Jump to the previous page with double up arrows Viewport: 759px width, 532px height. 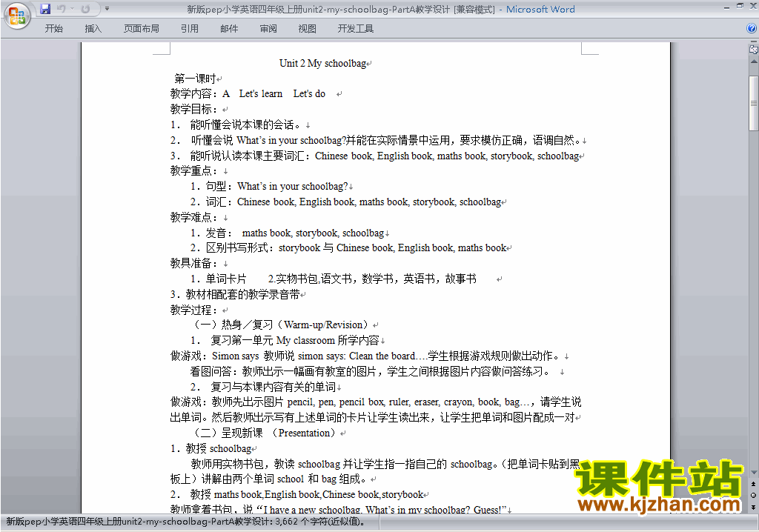pos(753,484)
